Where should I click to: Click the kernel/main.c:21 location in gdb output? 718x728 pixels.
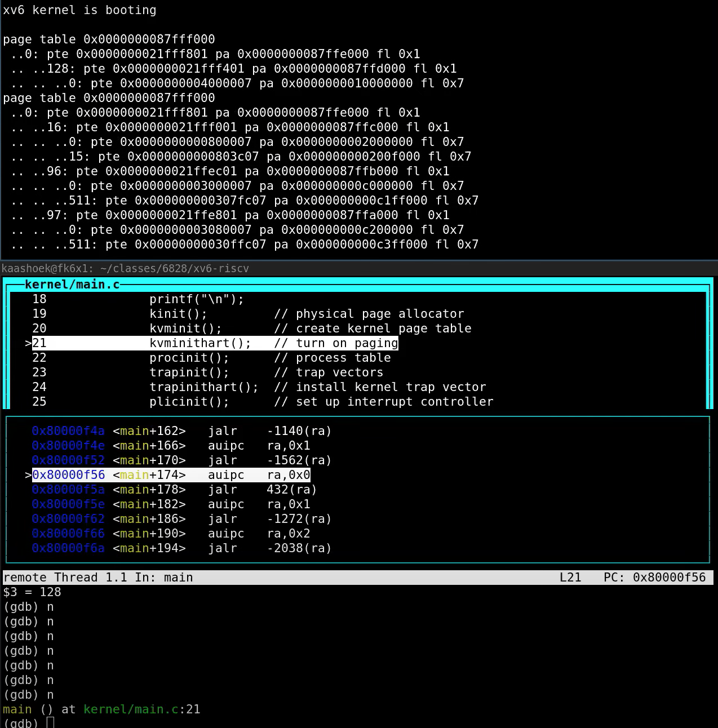(x=141, y=709)
